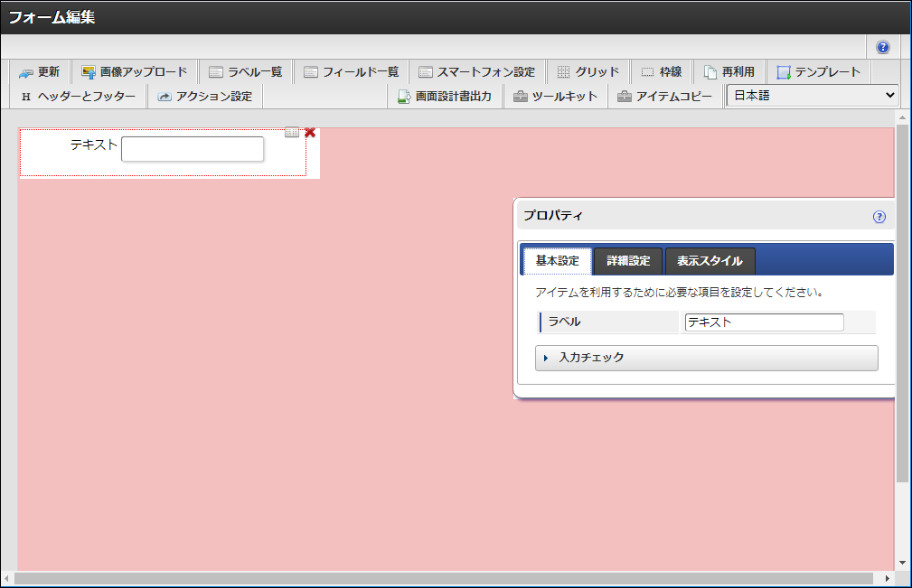912x588 pixels.
Task: Switch to the 表示スタイル tab
Action: pyautogui.click(x=710, y=261)
